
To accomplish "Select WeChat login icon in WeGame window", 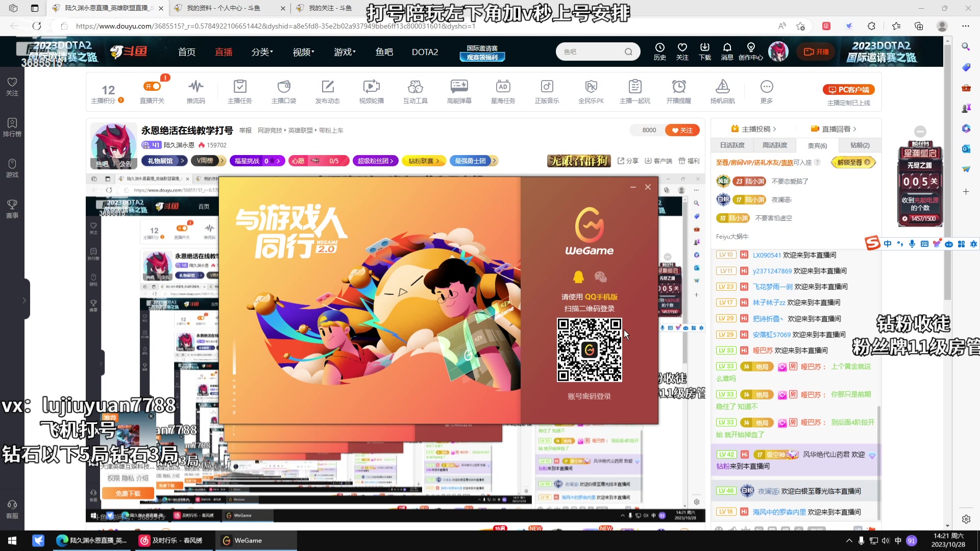I will pos(601,277).
